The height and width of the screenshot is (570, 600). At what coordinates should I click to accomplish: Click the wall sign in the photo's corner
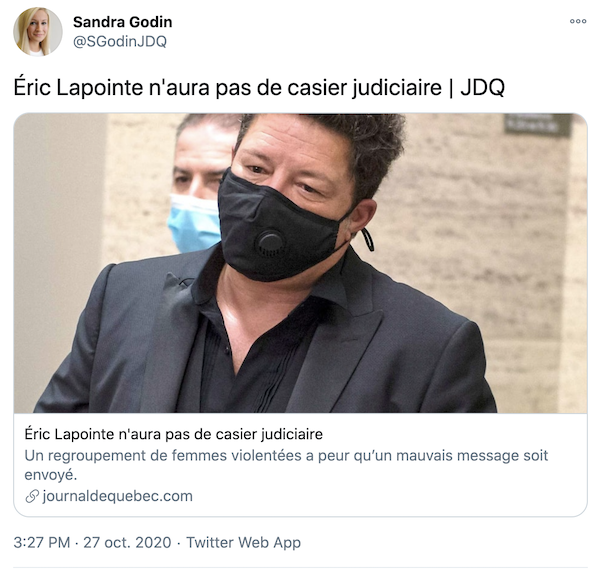(x=537, y=124)
